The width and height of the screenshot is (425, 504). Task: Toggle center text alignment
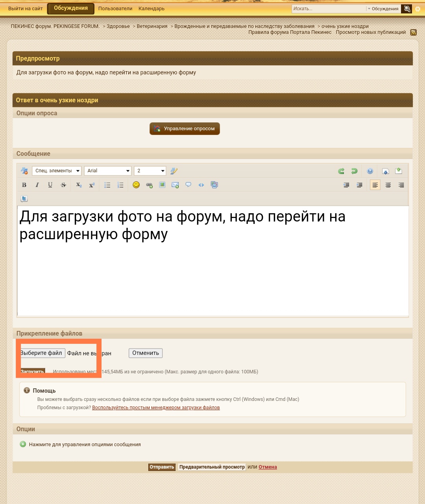tap(388, 185)
